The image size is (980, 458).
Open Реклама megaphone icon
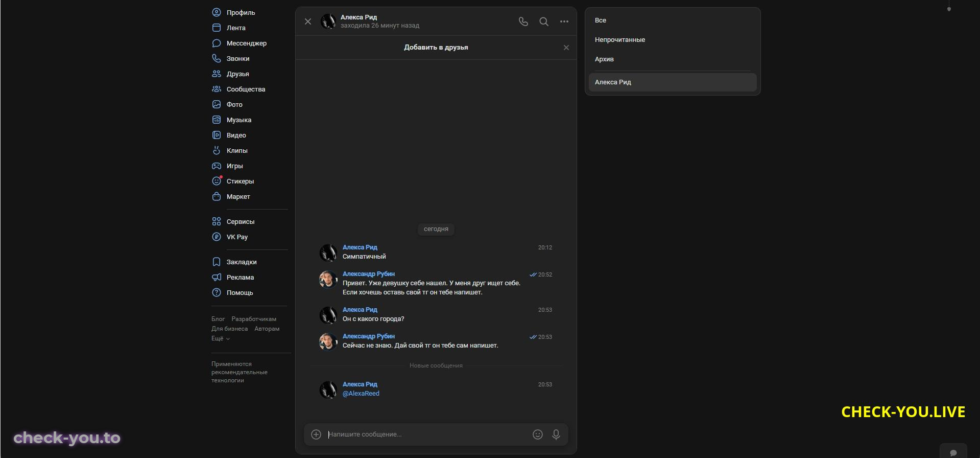(x=217, y=277)
